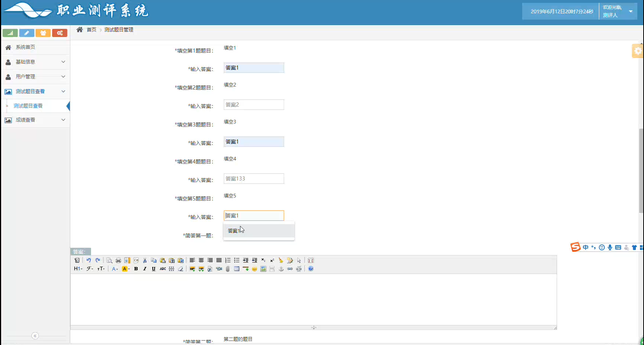The height and width of the screenshot is (345, 644).
Task: Decrease the paragraph indent
Action: point(254,260)
